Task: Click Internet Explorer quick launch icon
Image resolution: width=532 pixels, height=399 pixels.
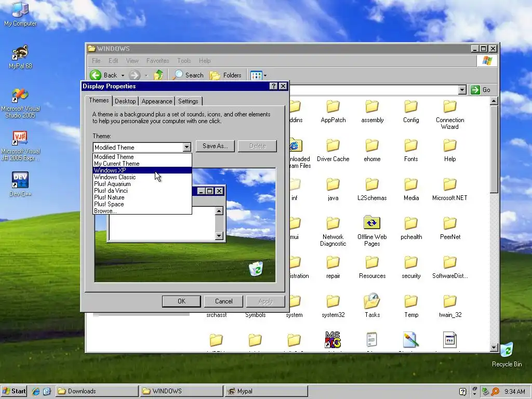Action: coord(36,391)
